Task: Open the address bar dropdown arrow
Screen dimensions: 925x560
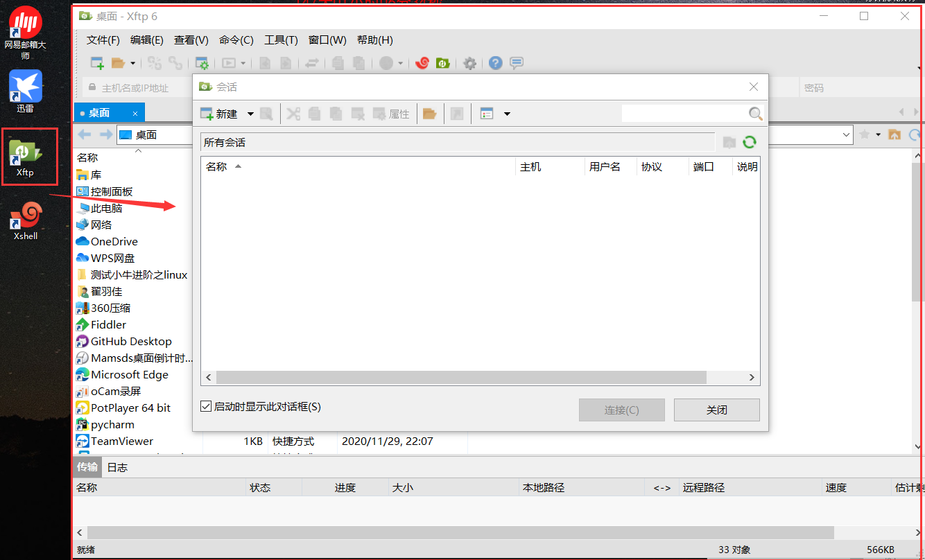Action: click(x=845, y=134)
